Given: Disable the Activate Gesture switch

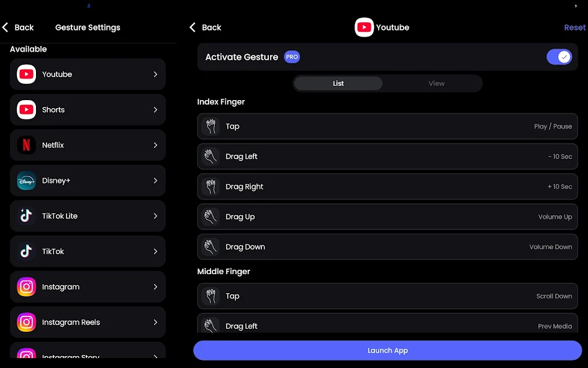Looking at the screenshot, I should (559, 57).
